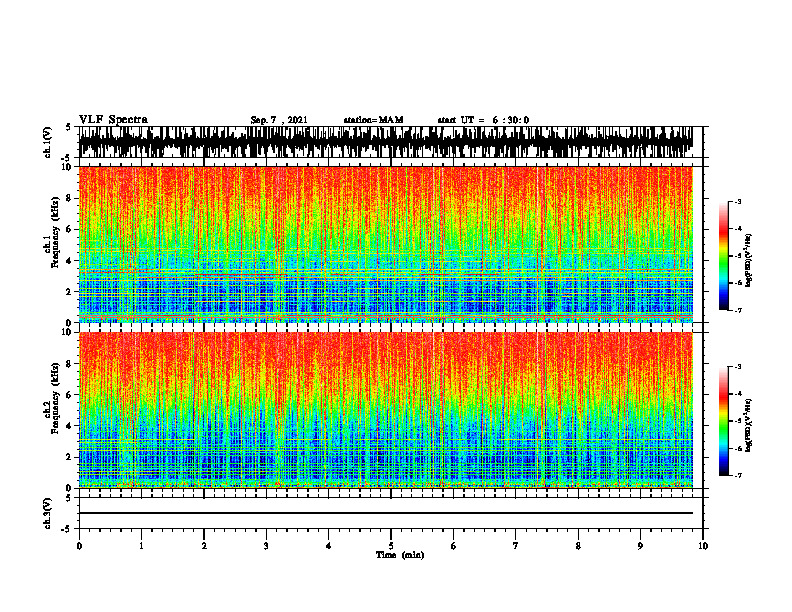The width and height of the screenshot is (792, 612).
Task: Click the date label "Sep. 7, 2021"
Action: click(279, 120)
